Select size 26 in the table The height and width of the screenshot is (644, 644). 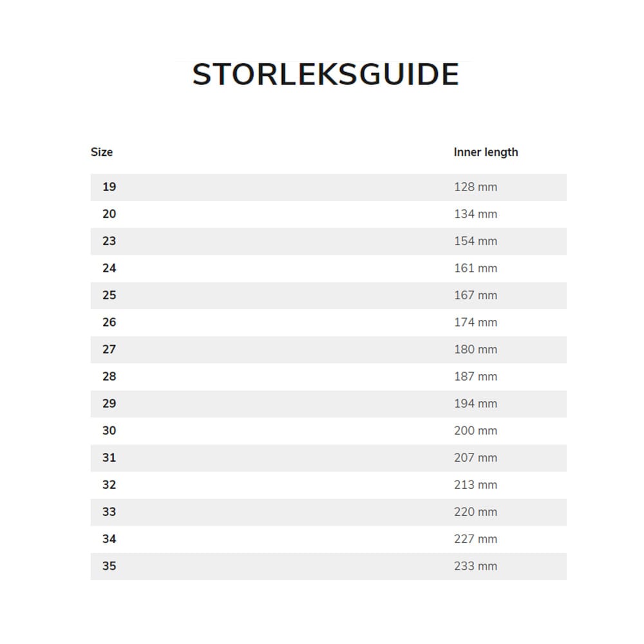(x=109, y=322)
